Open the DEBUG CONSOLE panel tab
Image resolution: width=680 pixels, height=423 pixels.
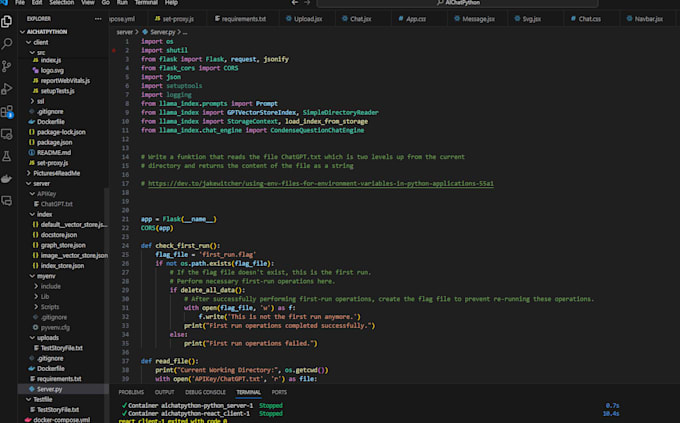click(205, 392)
